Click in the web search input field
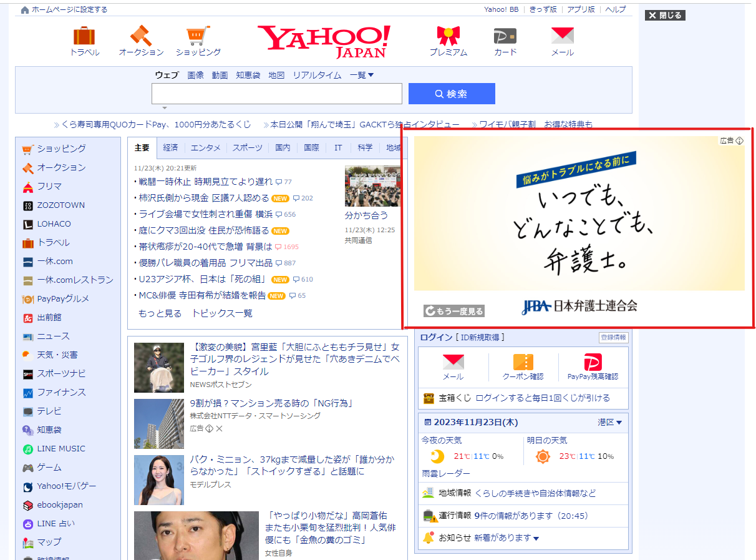The image size is (756, 560). [277, 94]
